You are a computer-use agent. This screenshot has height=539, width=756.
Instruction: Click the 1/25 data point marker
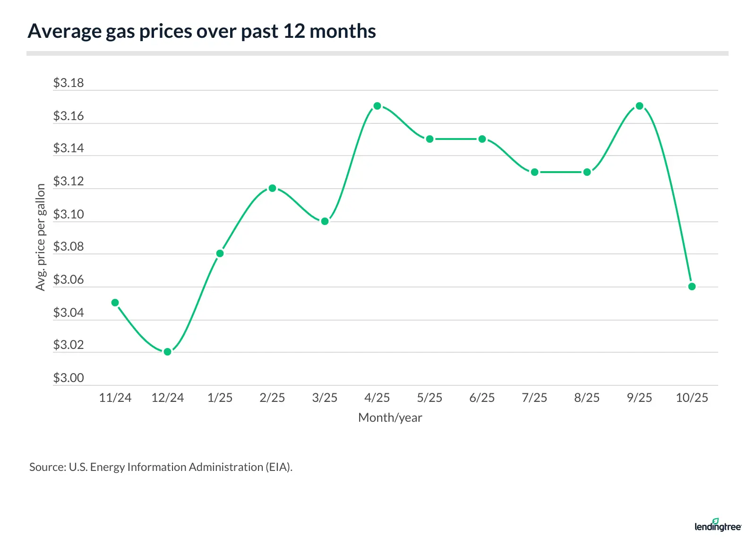[x=220, y=253]
